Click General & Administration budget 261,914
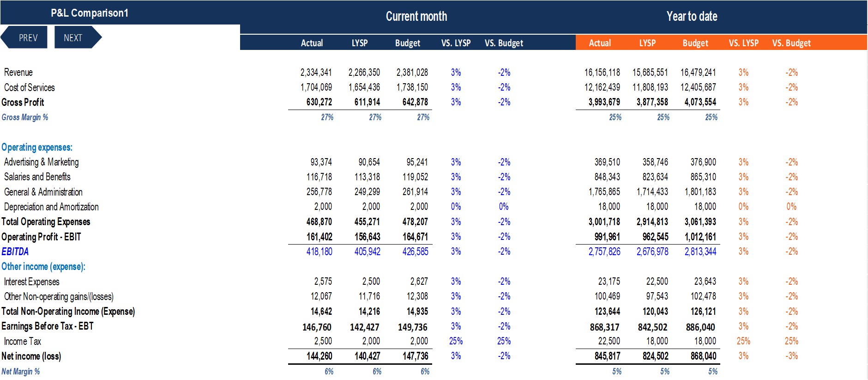 415,192
